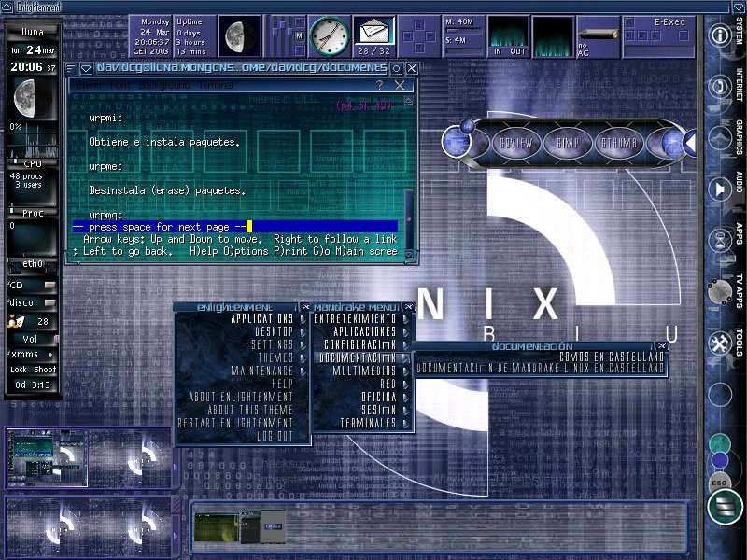Open the Audio category speaker icon
The width and height of the screenshot is (747, 560).
pos(720,189)
